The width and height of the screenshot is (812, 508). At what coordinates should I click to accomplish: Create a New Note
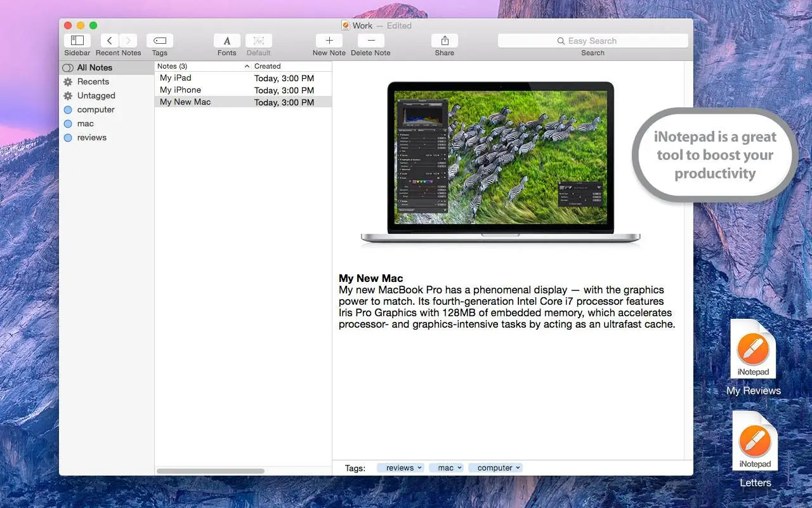[329, 41]
